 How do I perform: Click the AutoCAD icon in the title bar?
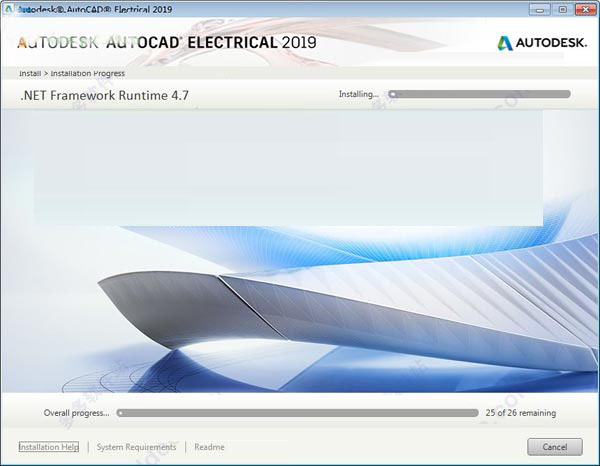point(8,9)
